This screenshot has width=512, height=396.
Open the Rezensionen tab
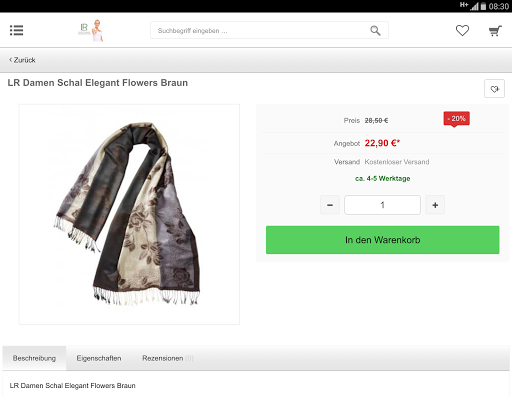tap(168, 358)
